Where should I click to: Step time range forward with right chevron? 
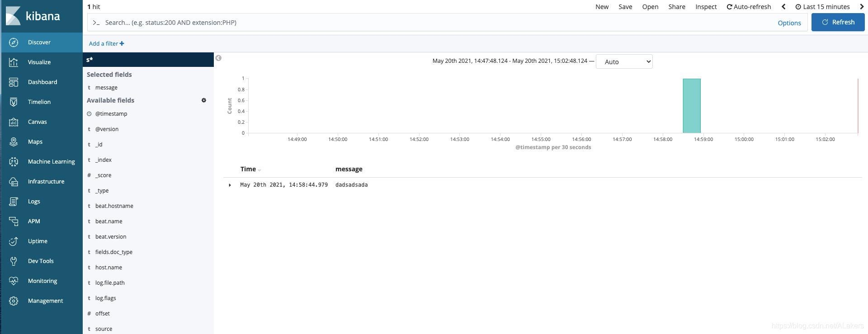click(862, 7)
